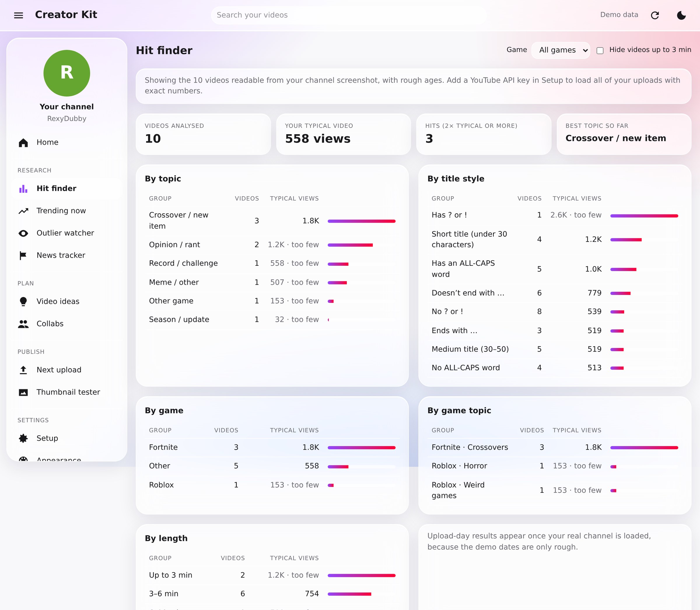Click the News tracker flag icon
Viewport: 700px width, 610px height.
click(23, 256)
